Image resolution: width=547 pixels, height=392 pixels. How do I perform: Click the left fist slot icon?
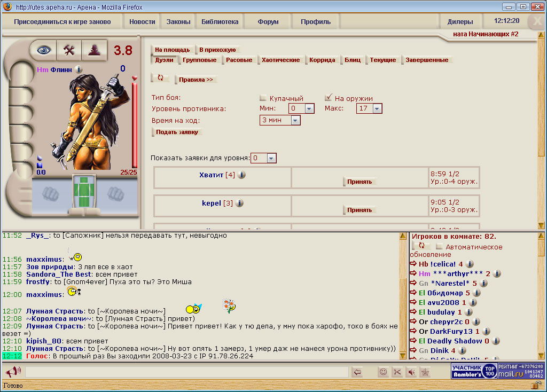[x=51, y=194]
